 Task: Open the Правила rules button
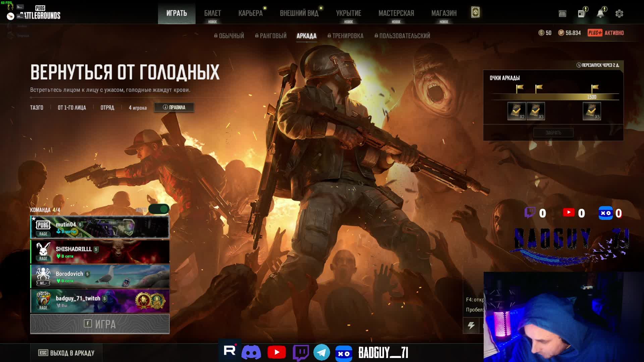(174, 107)
